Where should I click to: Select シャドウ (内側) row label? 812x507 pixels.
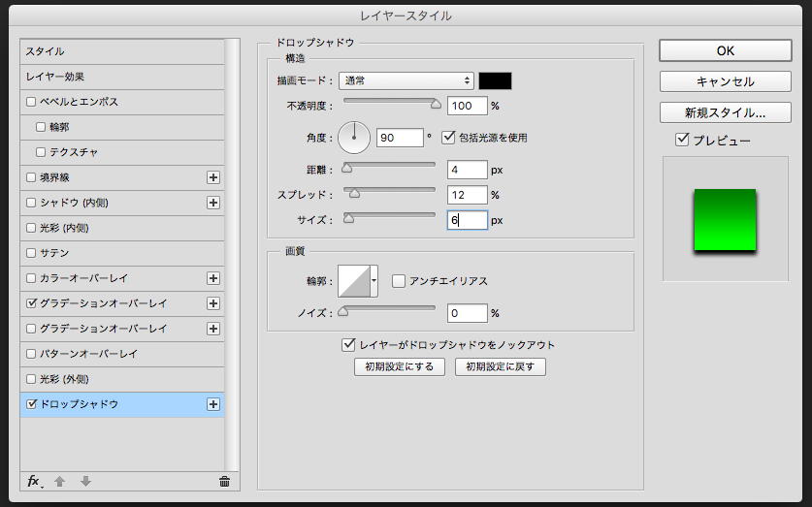pyautogui.click(x=74, y=203)
